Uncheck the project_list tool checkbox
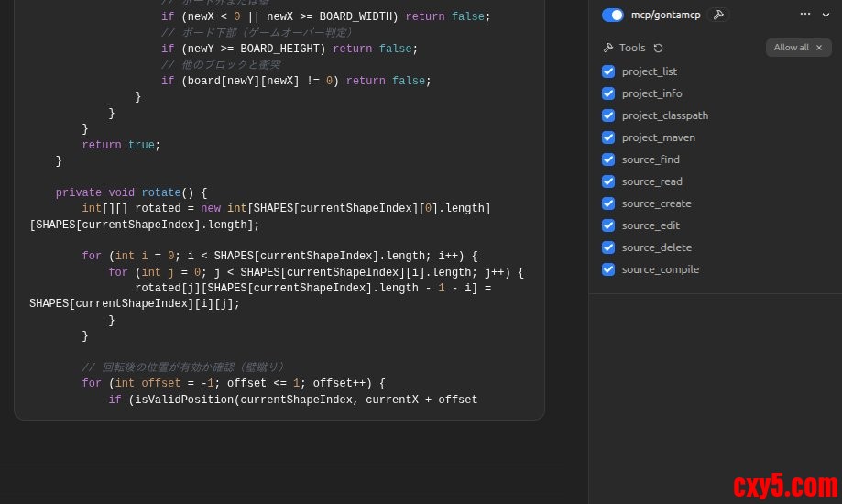The image size is (842, 504). coord(608,71)
